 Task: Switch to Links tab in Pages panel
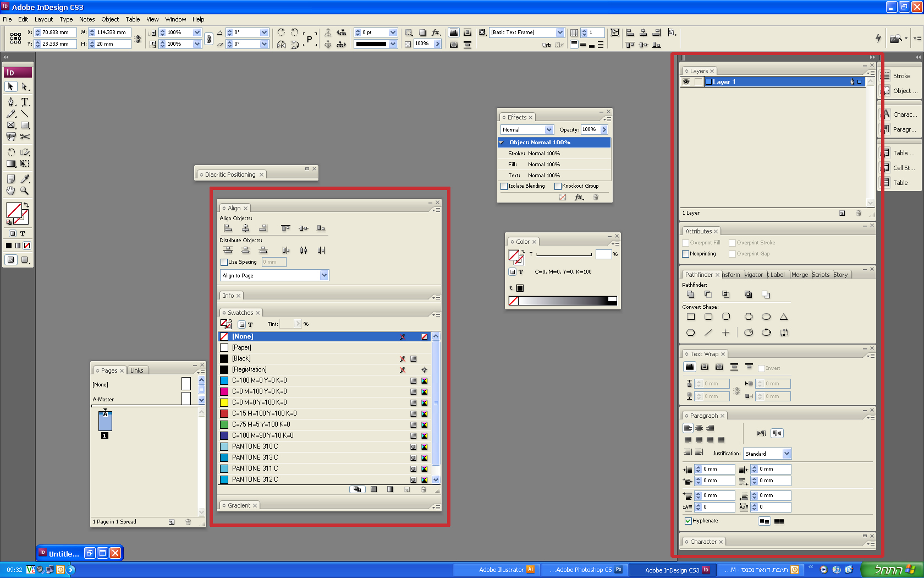pyautogui.click(x=137, y=370)
